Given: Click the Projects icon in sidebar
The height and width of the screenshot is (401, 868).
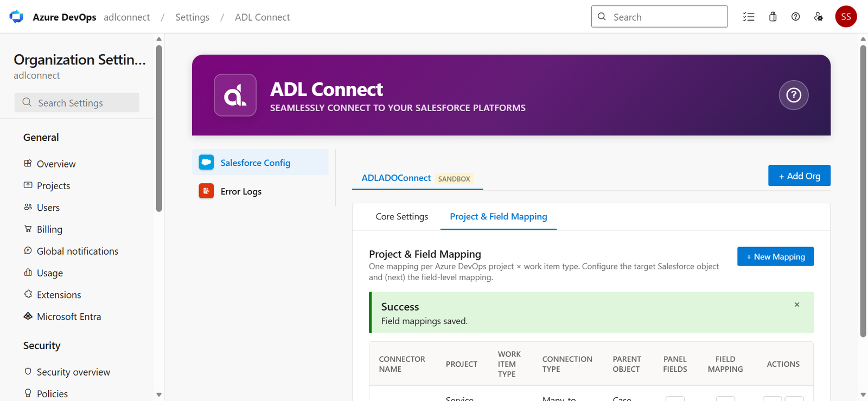Looking at the screenshot, I should point(28,185).
